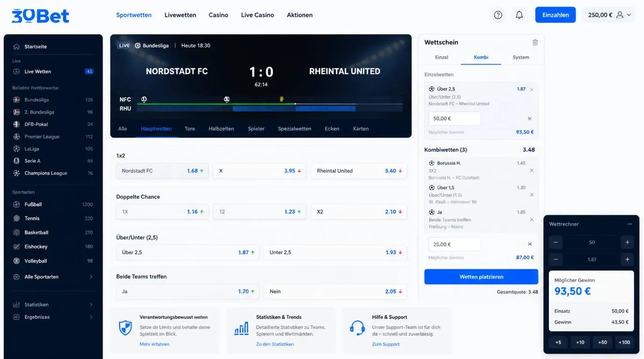Image resolution: width=644 pixels, height=359 pixels.
Task: Click Wetten platzieren button
Action: coord(481,277)
